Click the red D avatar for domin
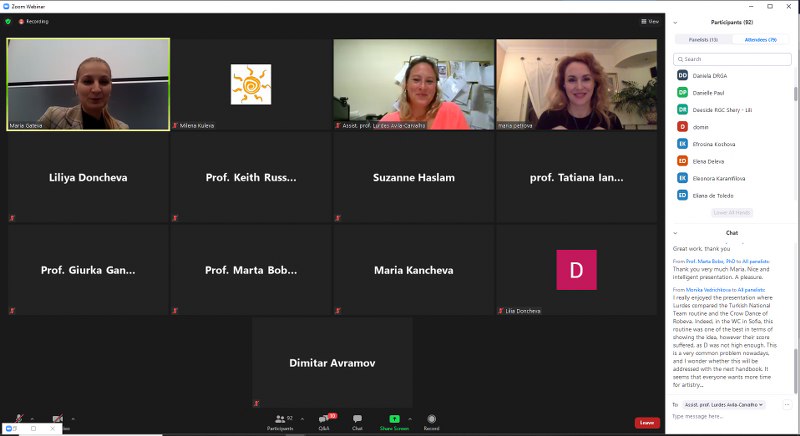Screen dimensions: 800x436 coord(683,126)
